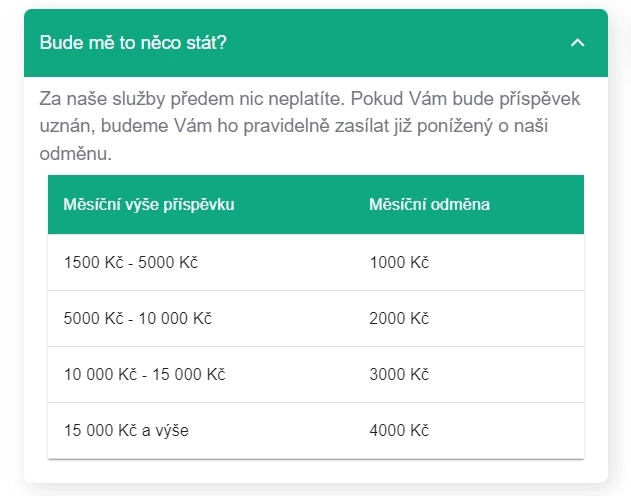Select the '10 000 Kč - 15 000 Kč' cell
The width and height of the screenshot is (631, 496).
145,374
